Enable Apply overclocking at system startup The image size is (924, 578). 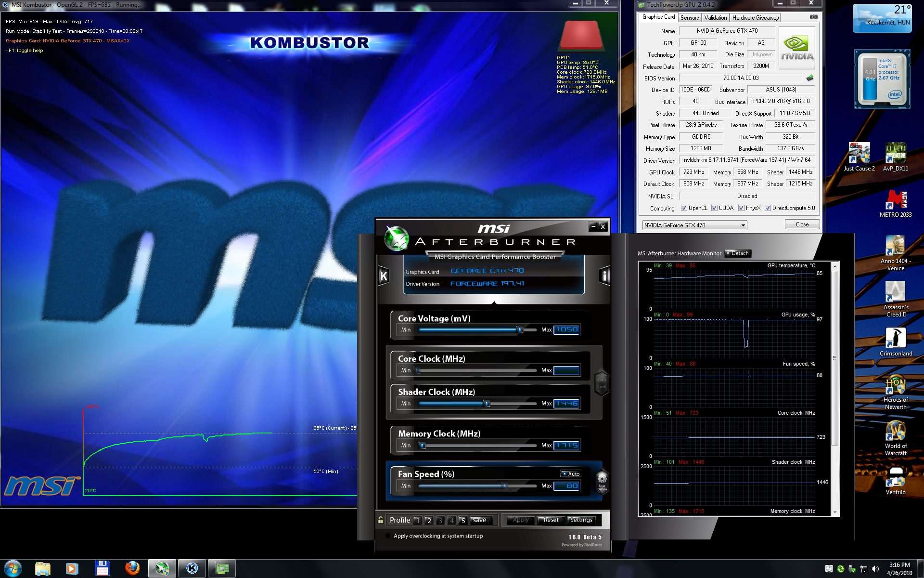(388, 536)
